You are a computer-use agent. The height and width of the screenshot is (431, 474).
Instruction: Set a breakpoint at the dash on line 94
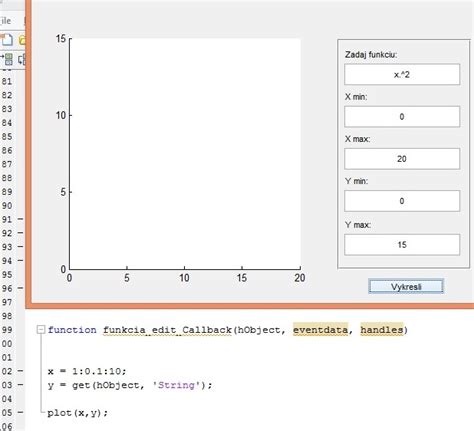click(20, 260)
